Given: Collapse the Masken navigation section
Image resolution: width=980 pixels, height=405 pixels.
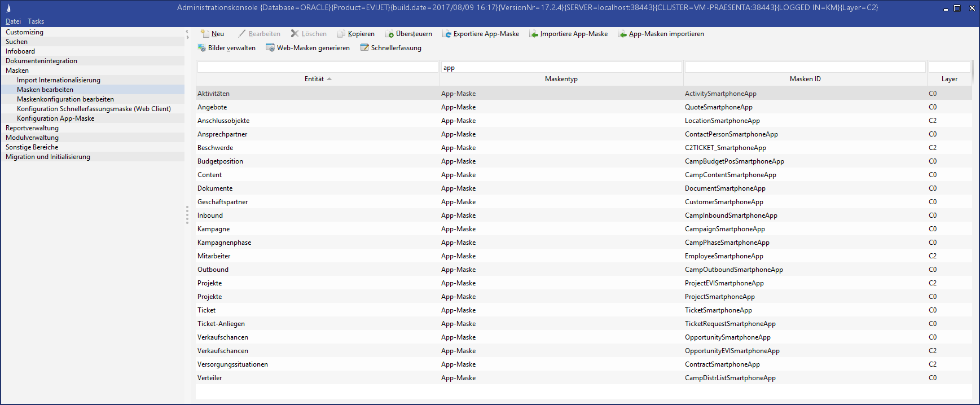Looking at the screenshot, I should (x=17, y=71).
